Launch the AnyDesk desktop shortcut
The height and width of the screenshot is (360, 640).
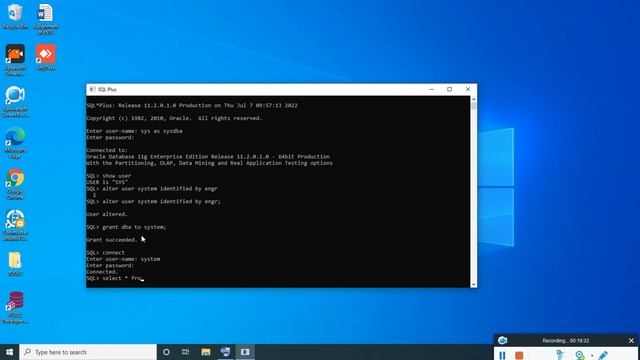[45, 57]
